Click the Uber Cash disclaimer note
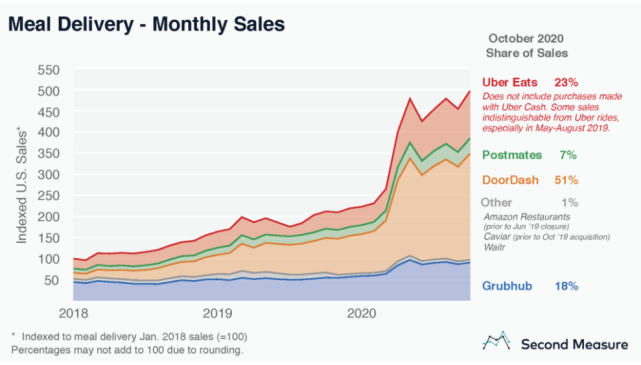Viewport: 641px width, 365px height. (x=552, y=112)
